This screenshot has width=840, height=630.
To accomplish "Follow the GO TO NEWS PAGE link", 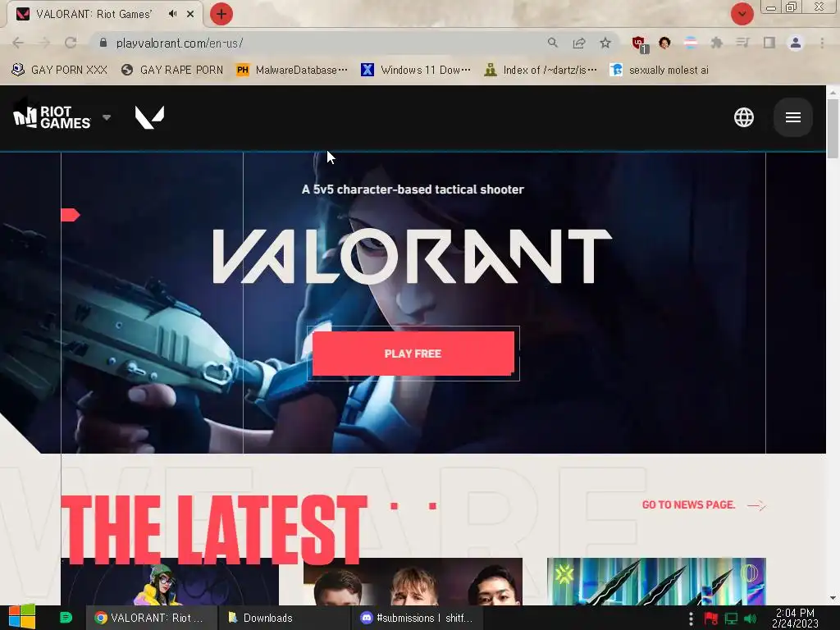I will tap(688, 504).
